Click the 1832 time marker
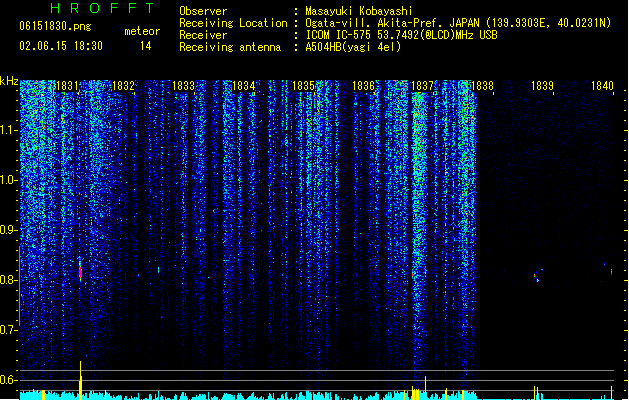 coord(124,86)
